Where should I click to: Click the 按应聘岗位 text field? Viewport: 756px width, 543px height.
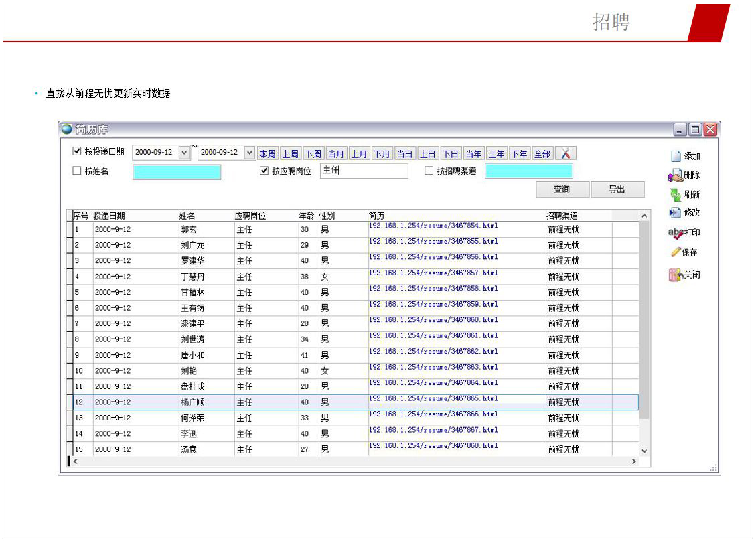(364, 171)
